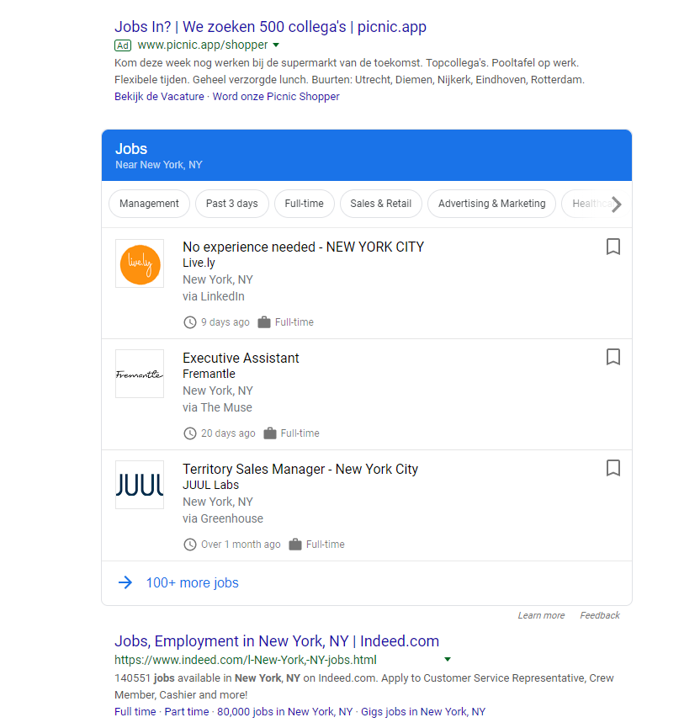Click the Fremantle company name text
Screen dimensions: 700x728
tap(209, 374)
